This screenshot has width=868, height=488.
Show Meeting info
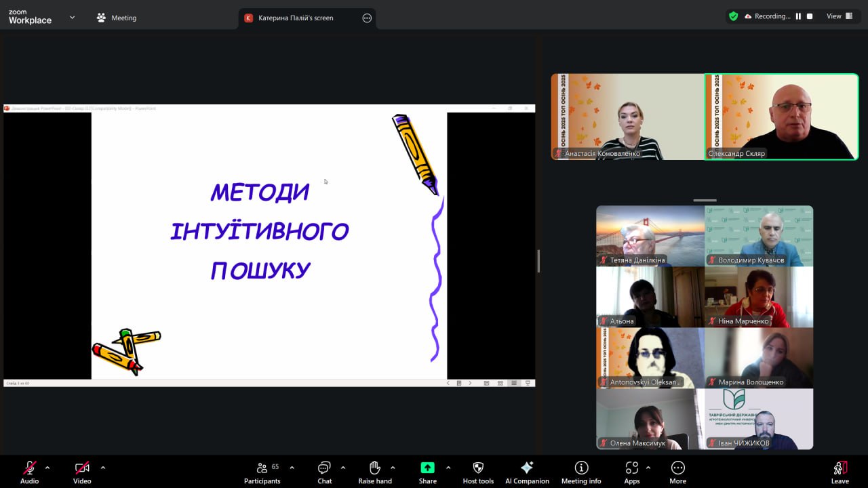pos(581,472)
